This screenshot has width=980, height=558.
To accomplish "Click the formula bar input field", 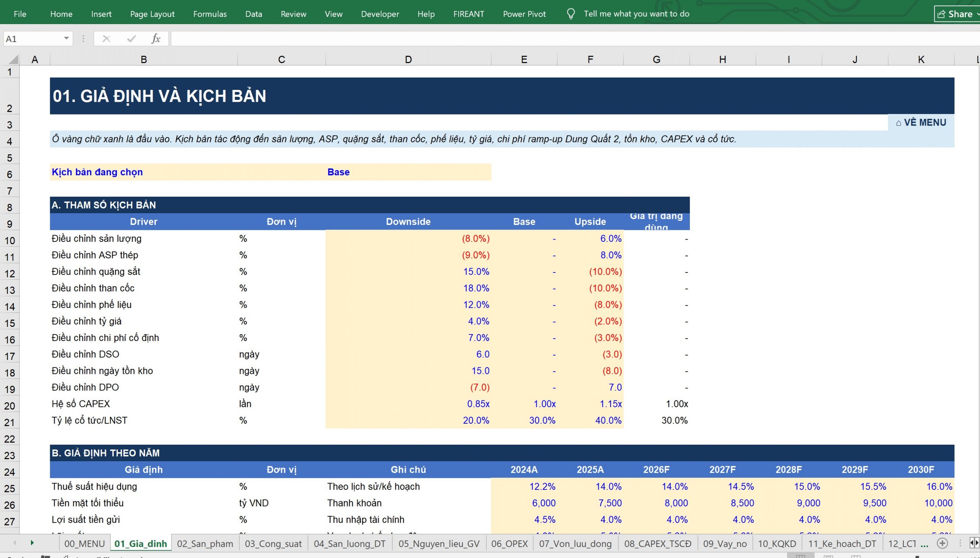I will tap(575, 39).
